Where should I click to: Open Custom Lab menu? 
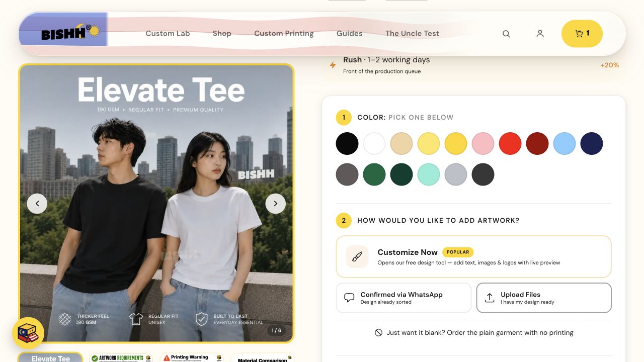[x=168, y=34]
